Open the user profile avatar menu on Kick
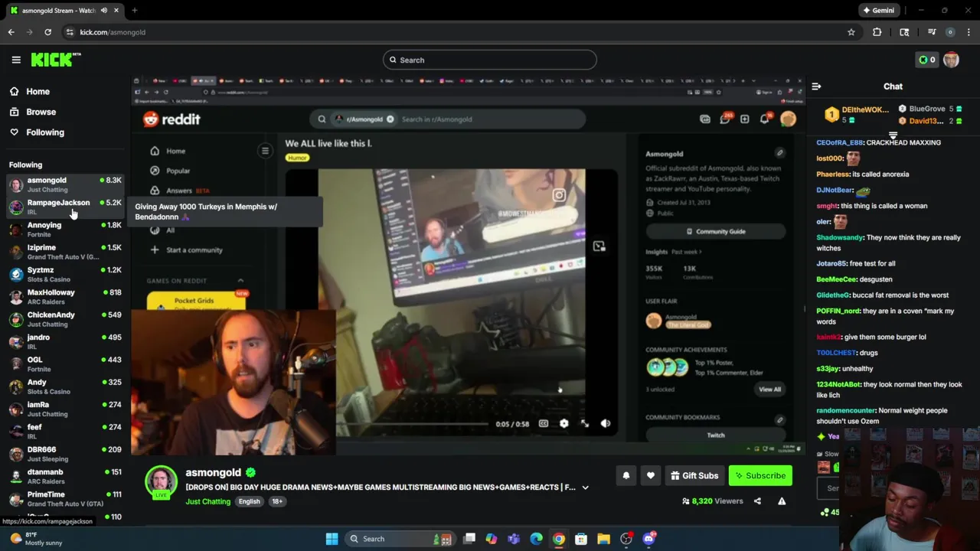This screenshot has height=551, width=980. [x=951, y=60]
